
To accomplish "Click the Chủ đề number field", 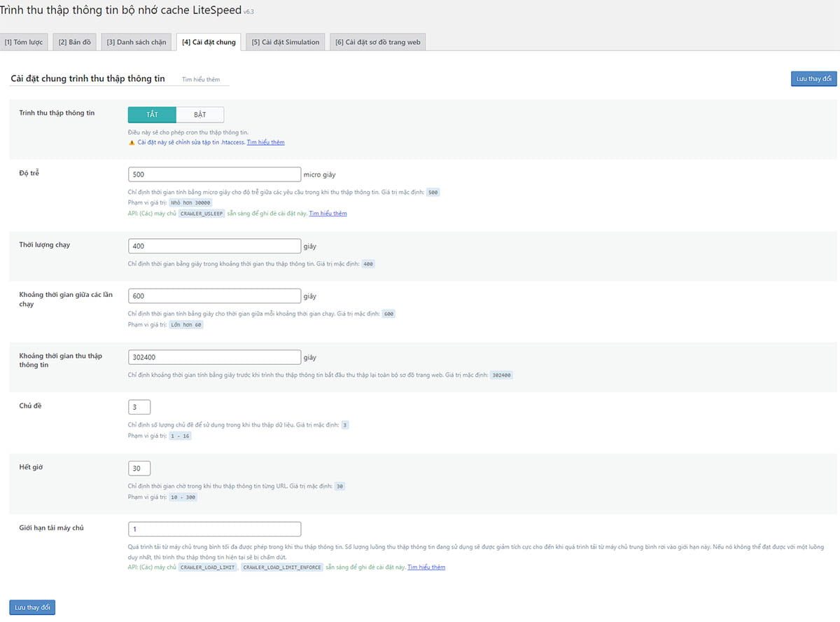I will (x=139, y=407).
